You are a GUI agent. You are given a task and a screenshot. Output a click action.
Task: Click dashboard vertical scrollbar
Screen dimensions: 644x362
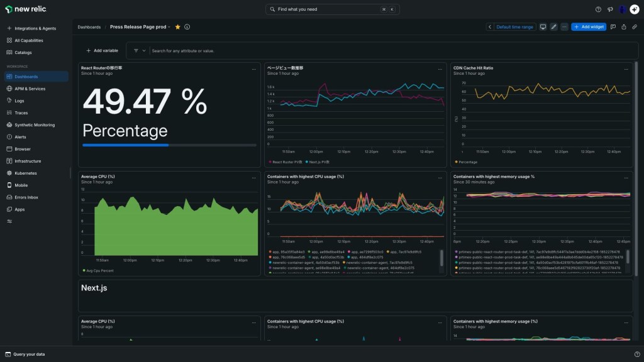[636, 168]
